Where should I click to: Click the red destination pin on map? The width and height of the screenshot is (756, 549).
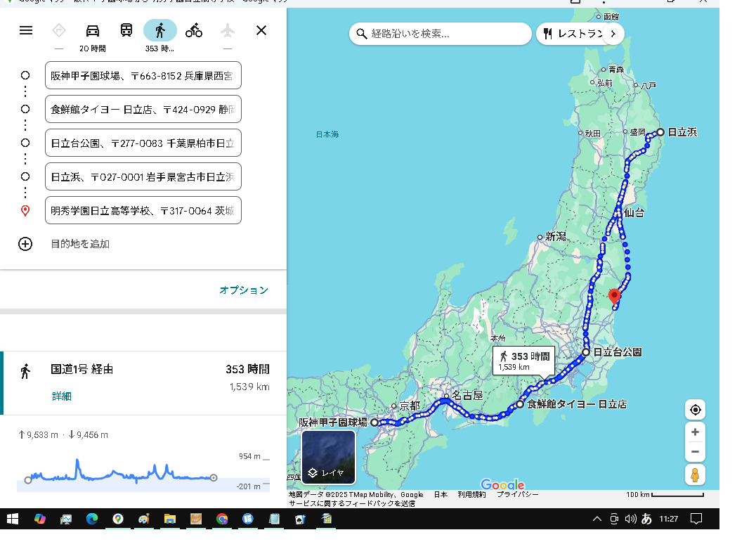(x=614, y=296)
